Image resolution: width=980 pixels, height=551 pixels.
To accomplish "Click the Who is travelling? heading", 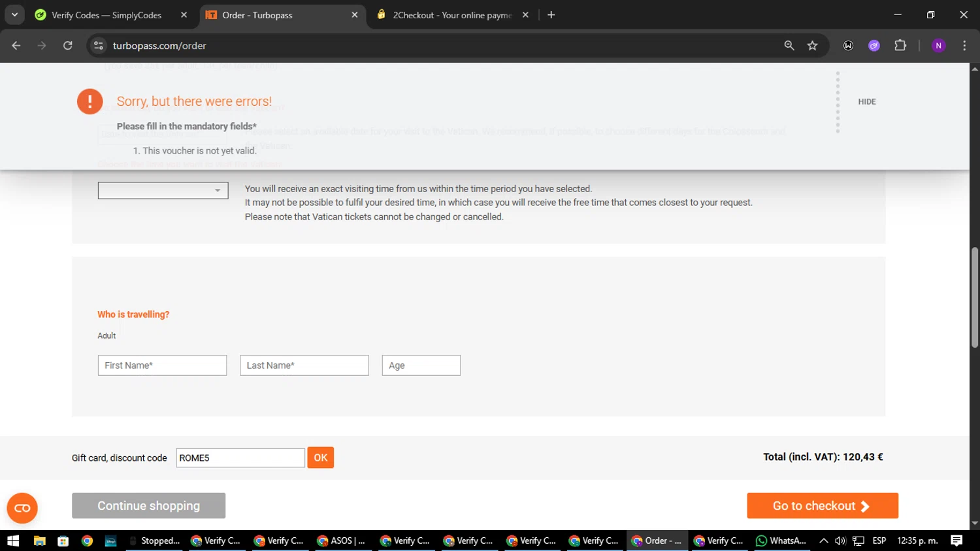I will point(133,314).
